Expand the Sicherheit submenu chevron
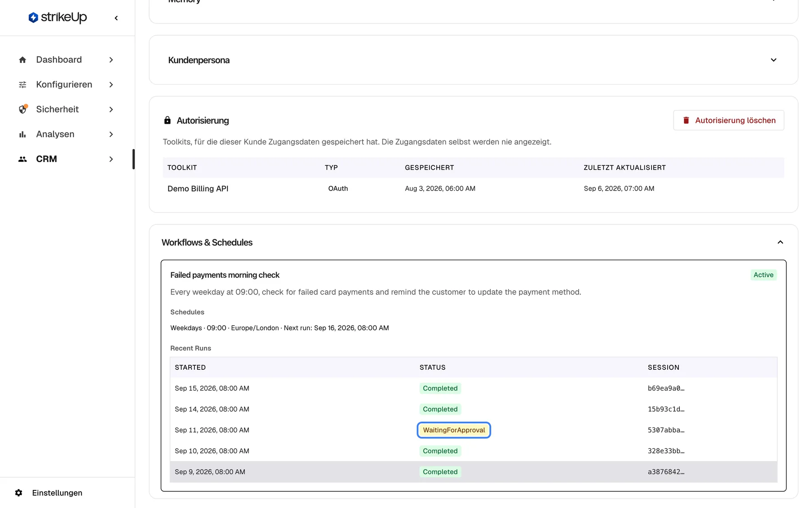 111,109
